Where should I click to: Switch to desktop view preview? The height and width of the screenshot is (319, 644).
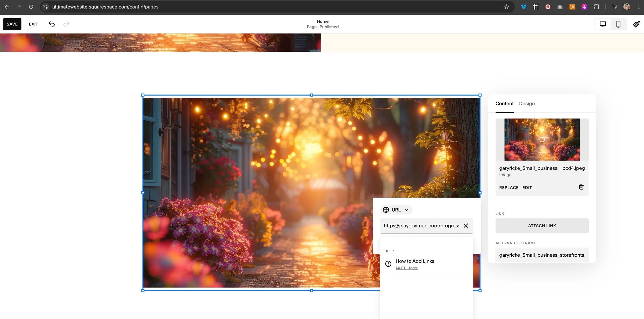pos(603,24)
